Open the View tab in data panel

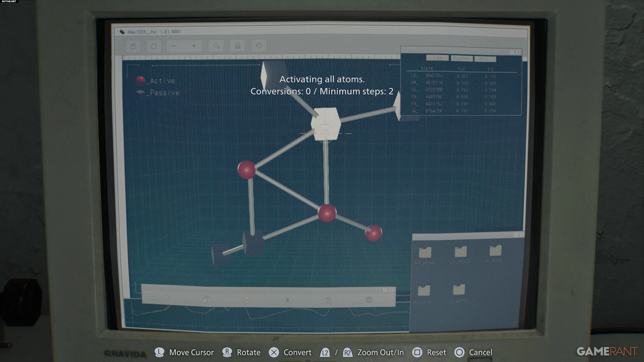click(x=437, y=58)
